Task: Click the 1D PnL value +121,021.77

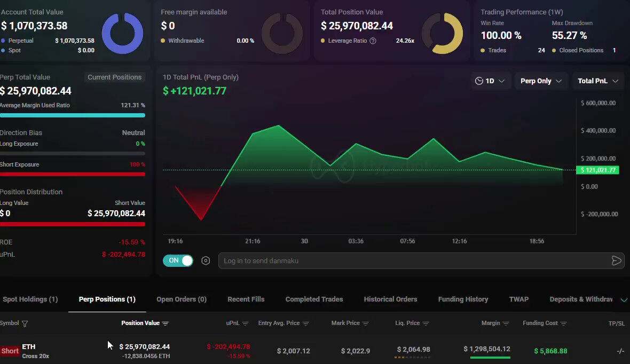Action: 194,91
